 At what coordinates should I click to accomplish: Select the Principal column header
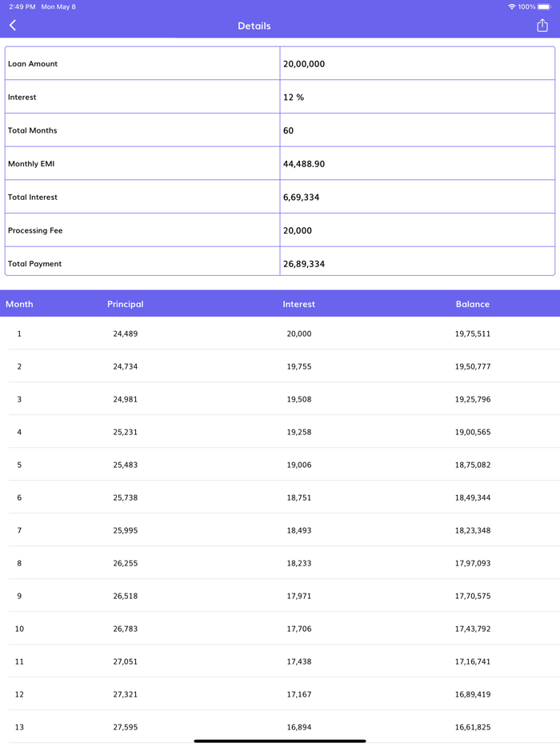(125, 304)
